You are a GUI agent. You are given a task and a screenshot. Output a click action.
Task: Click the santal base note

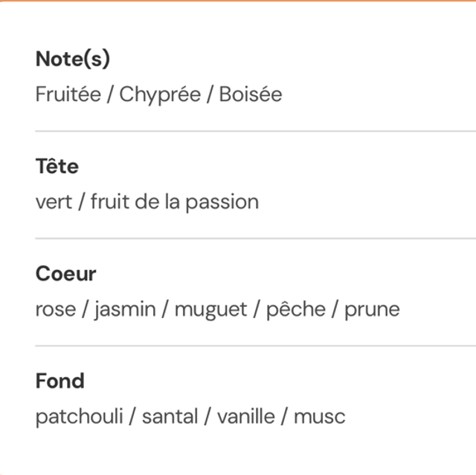[170, 416]
